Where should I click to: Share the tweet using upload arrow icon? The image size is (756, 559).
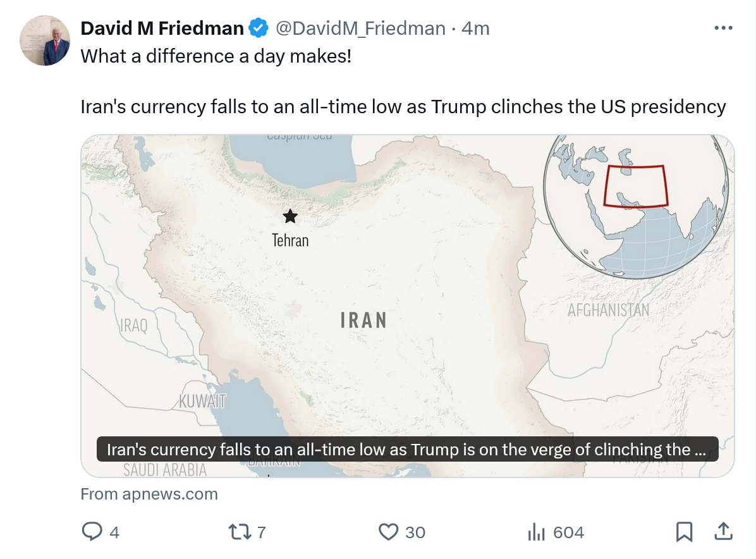pos(723,532)
